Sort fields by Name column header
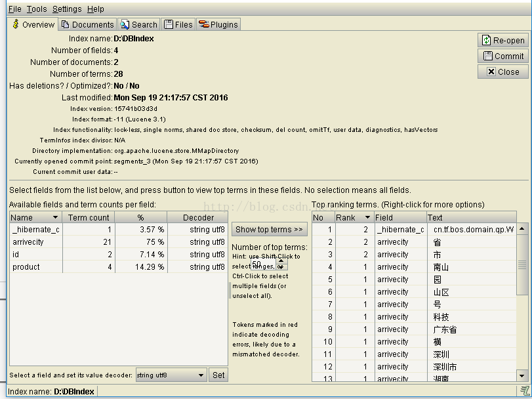Viewport: 532px width, 399px height. click(x=35, y=217)
